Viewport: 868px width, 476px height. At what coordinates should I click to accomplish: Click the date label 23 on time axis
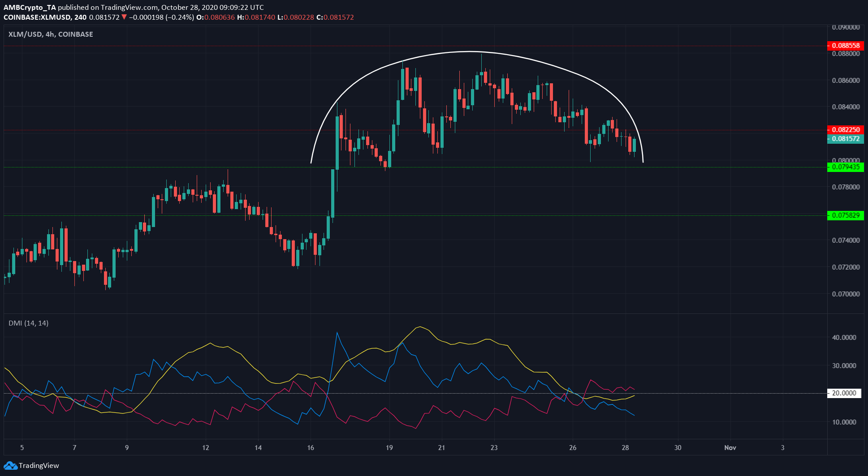click(494, 448)
